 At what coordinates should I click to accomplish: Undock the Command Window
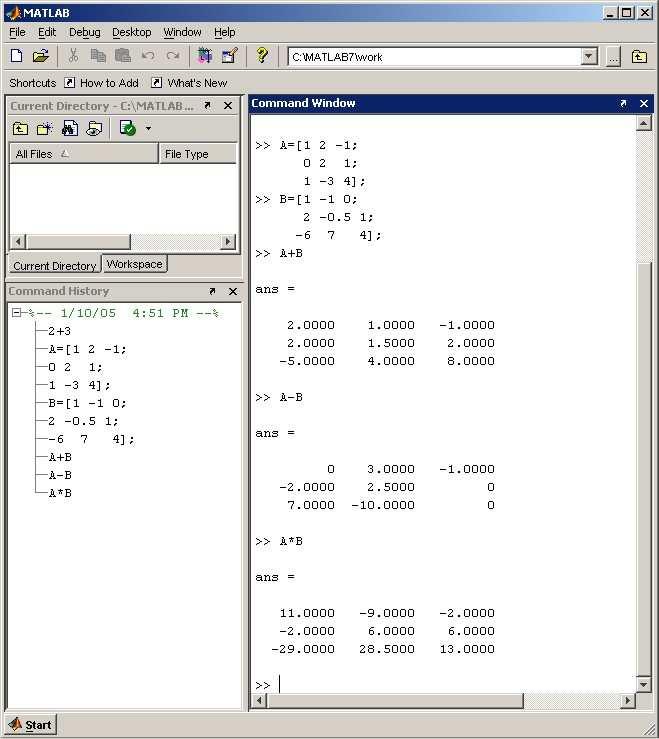point(623,103)
